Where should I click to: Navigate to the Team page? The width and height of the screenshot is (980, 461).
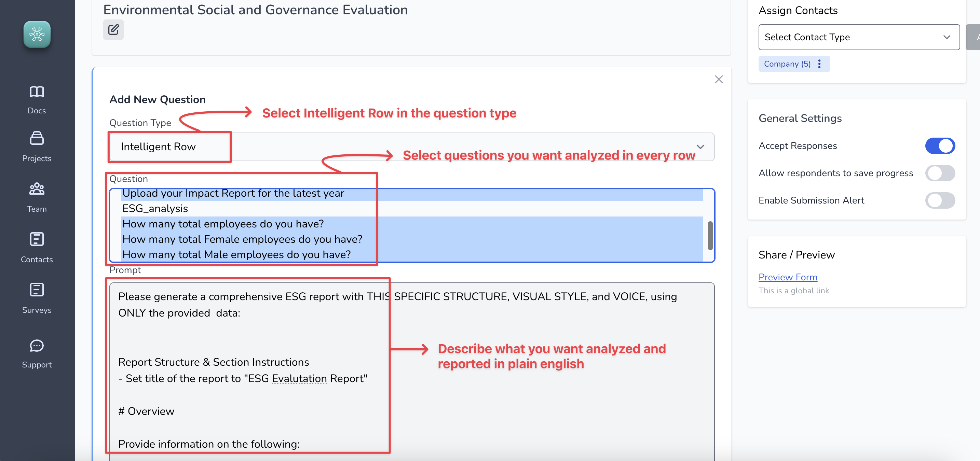37,198
